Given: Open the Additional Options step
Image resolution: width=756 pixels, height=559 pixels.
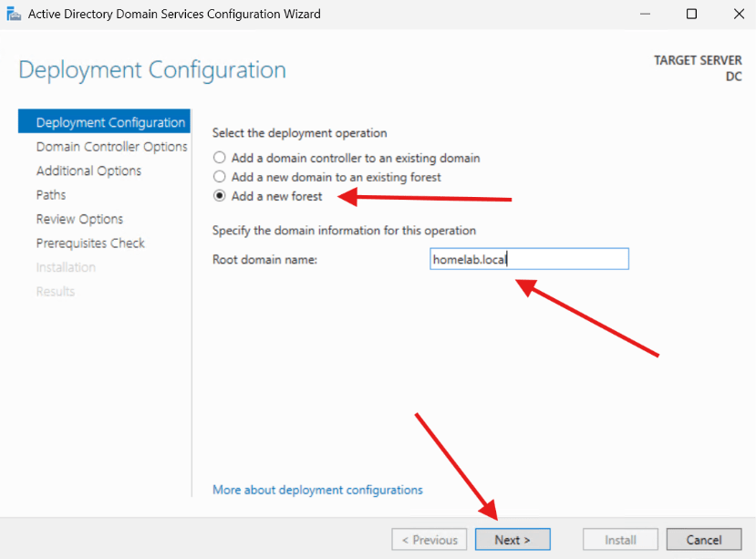Looking at the screenshot, I should [88, 171].
